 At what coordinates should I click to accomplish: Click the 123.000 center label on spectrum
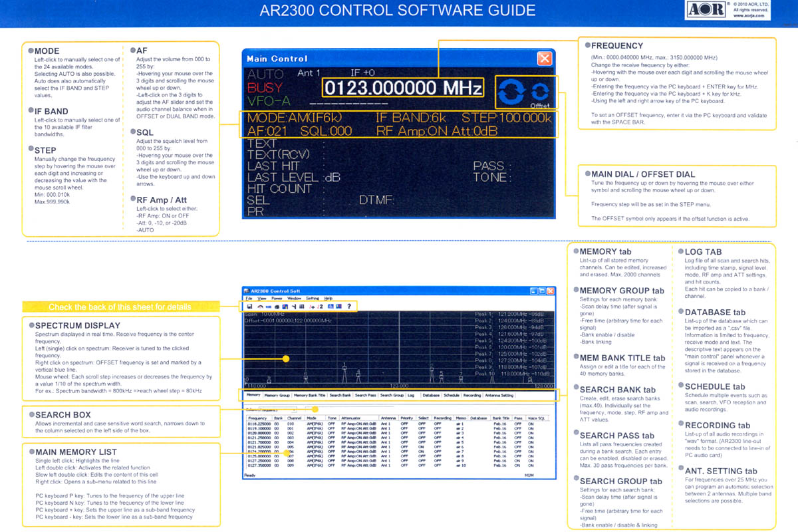(399, 384)
